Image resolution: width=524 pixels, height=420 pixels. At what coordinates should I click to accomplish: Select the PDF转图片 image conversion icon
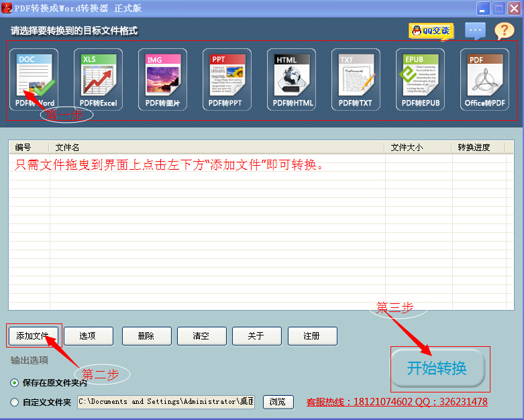click(162, 80)
